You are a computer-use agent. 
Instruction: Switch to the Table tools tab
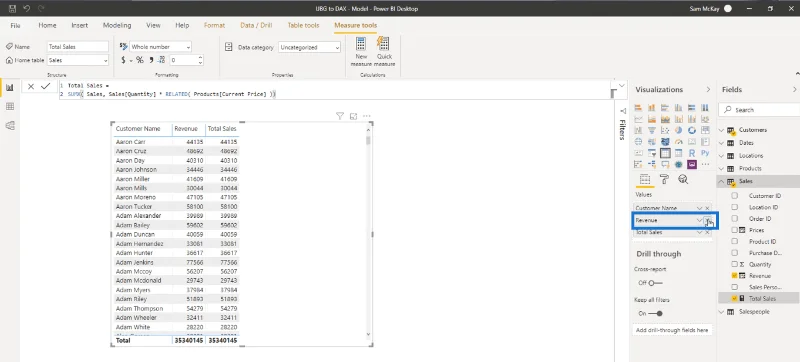[x=303, y=25]
